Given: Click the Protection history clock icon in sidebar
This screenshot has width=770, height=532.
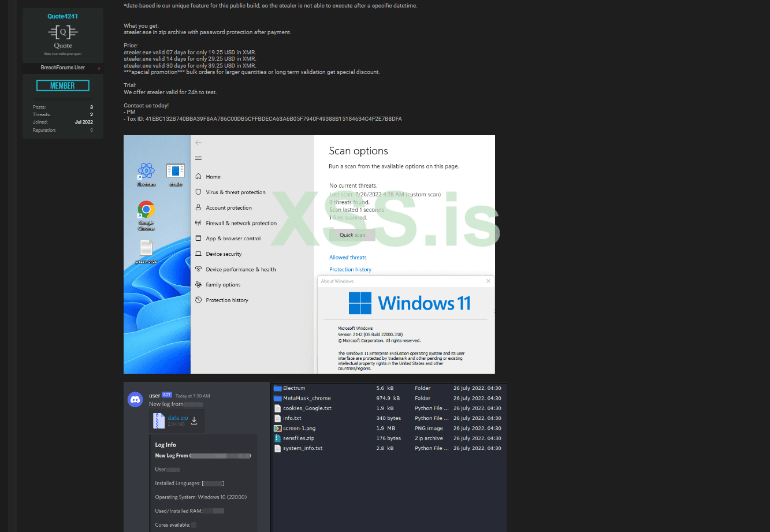Looking at the screenshot, I should tap(199, 300).
